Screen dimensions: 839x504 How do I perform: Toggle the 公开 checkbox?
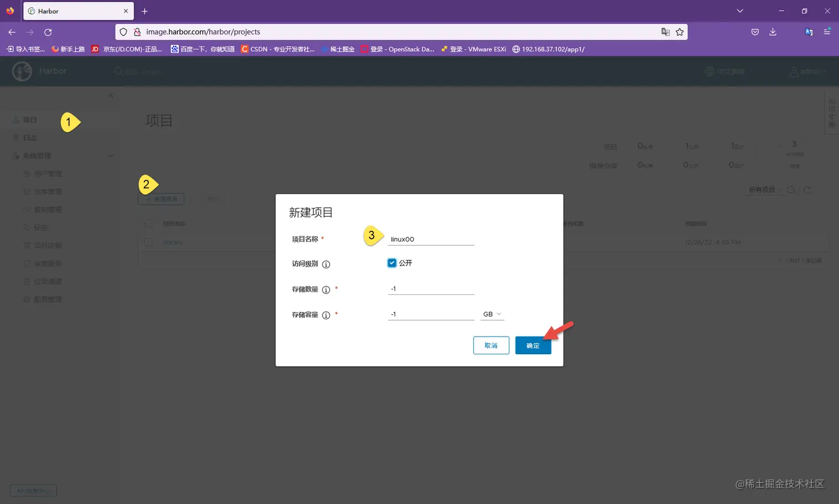[392, 263]
